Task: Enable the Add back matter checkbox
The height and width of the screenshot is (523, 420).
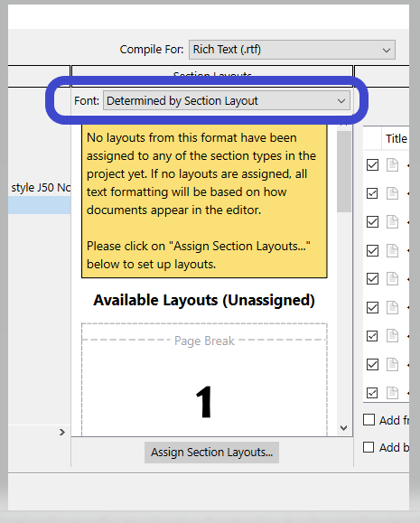Action: 369,447
